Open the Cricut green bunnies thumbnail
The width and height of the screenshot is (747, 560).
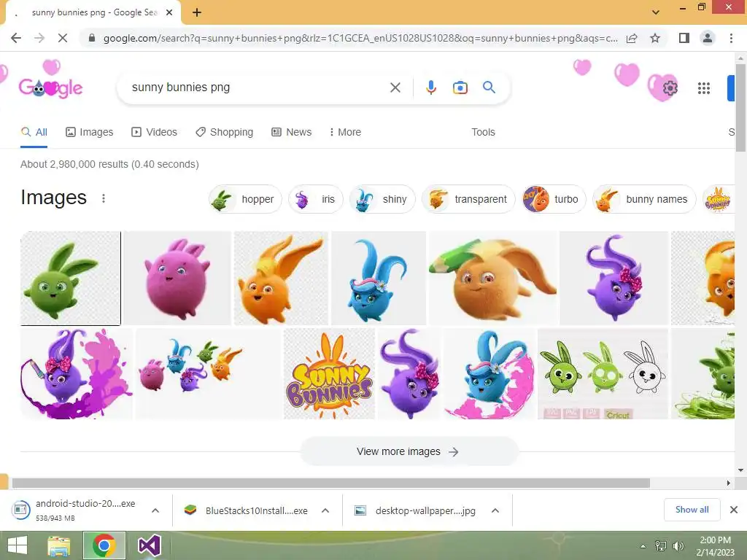(603, 374)
